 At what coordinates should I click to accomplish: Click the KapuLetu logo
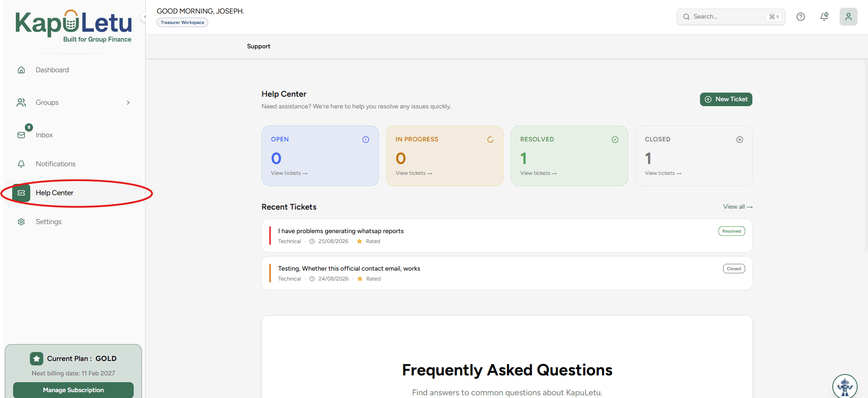click(74, 26)
